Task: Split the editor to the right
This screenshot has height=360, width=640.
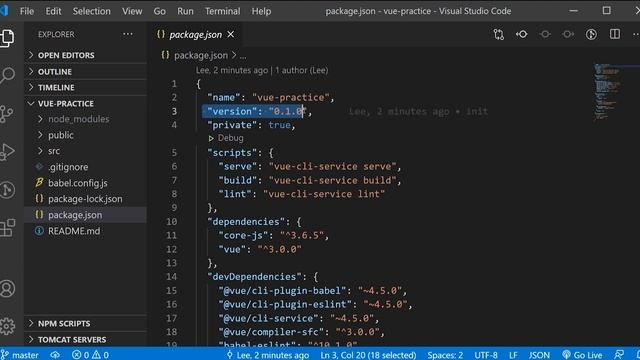Action: click(615, 34)
